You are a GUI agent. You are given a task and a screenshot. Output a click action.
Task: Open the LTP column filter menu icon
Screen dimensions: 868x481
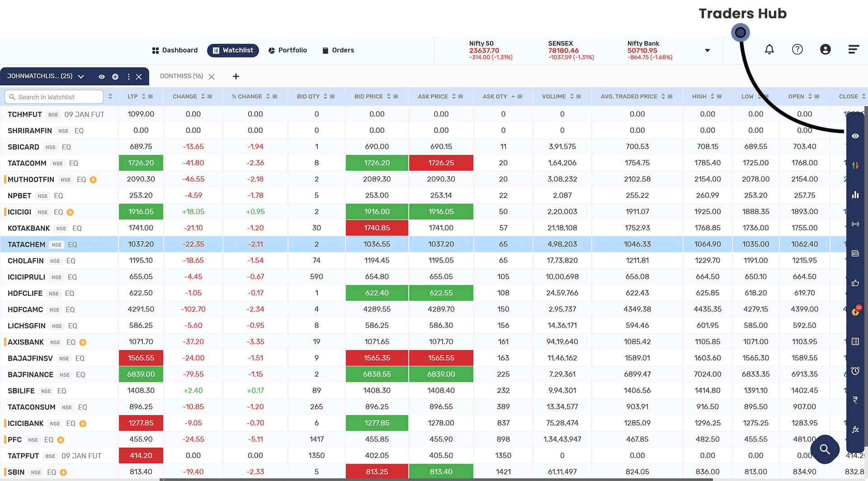[x=151, y=97]
